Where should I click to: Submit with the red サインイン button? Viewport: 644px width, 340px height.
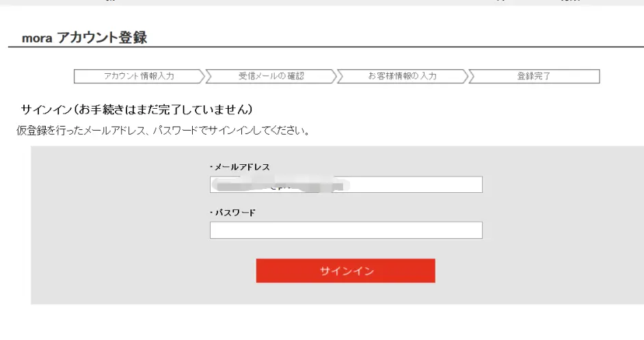tap(345, 270)
